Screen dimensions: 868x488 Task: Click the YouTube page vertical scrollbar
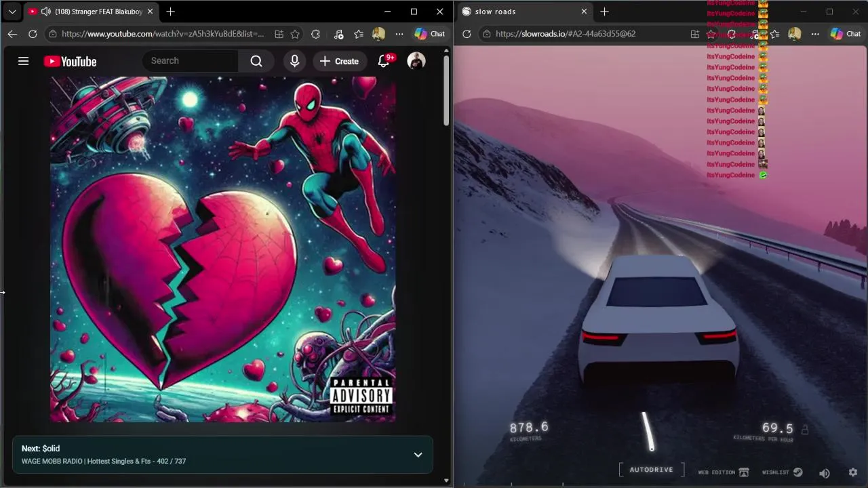446,91
